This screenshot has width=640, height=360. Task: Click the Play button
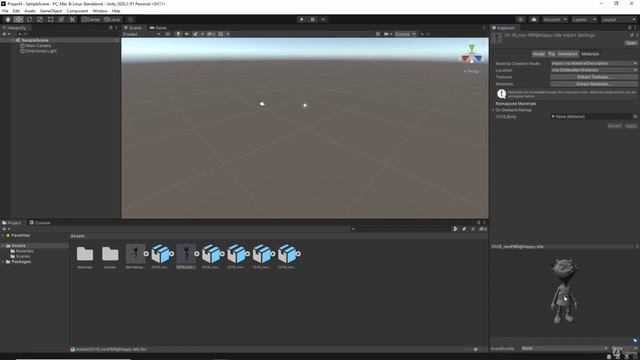302,20
